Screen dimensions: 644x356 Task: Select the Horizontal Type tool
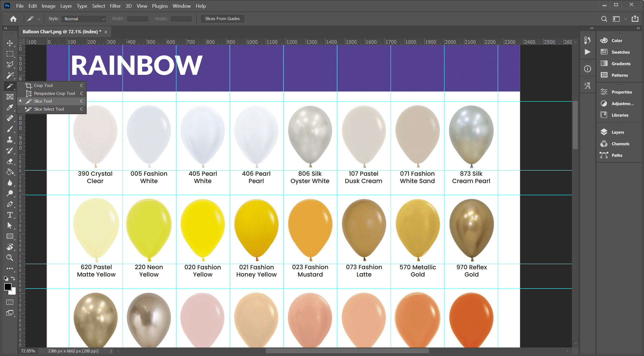10,215
